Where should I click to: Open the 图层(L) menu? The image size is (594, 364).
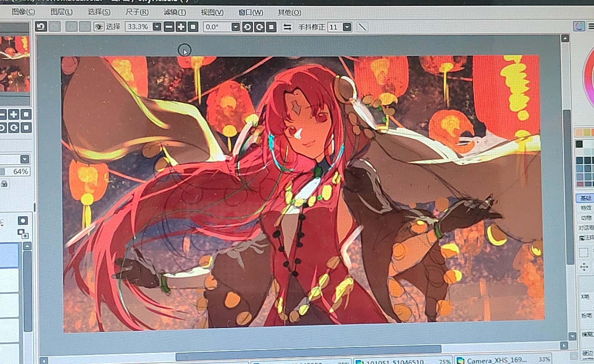[x=61, y=12]
